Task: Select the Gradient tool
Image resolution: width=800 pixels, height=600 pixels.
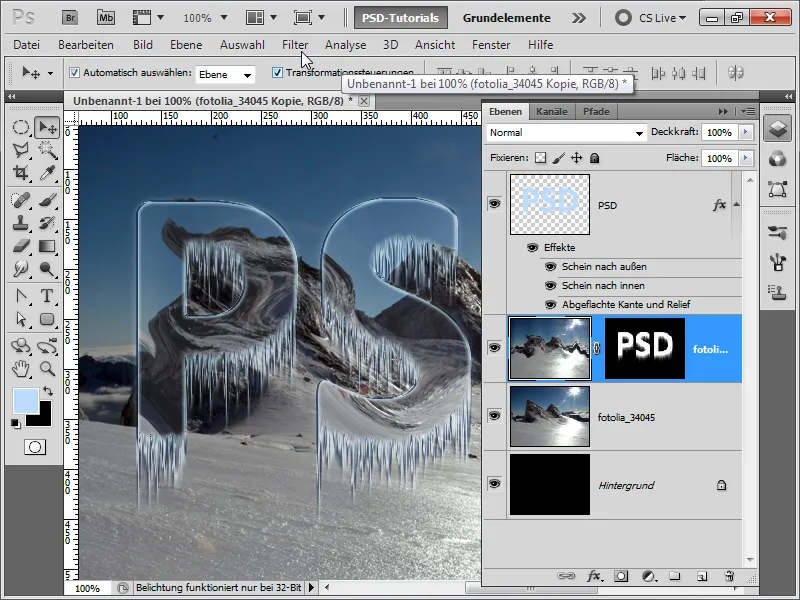Action: [47, 246]
